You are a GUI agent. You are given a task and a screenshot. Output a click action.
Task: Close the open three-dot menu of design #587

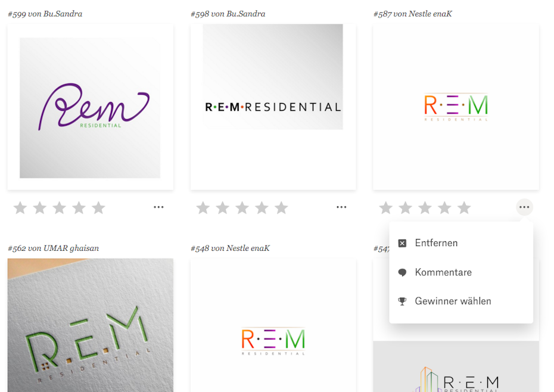pyautogui.click(x=524, y=207)
